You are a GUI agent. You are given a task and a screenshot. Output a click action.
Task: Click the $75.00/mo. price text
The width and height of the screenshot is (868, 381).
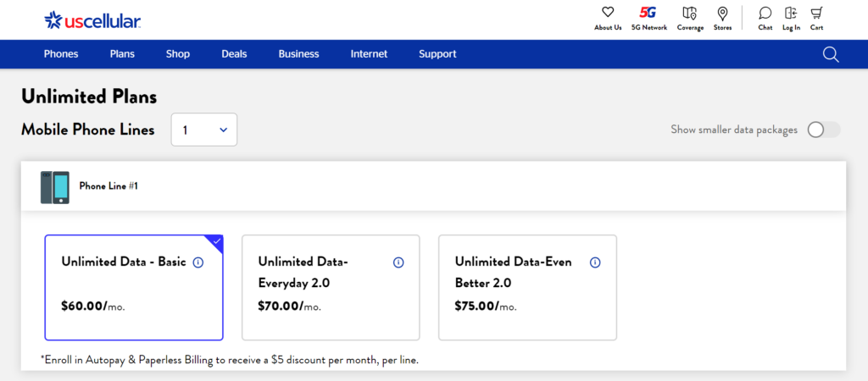pos(487,306)
